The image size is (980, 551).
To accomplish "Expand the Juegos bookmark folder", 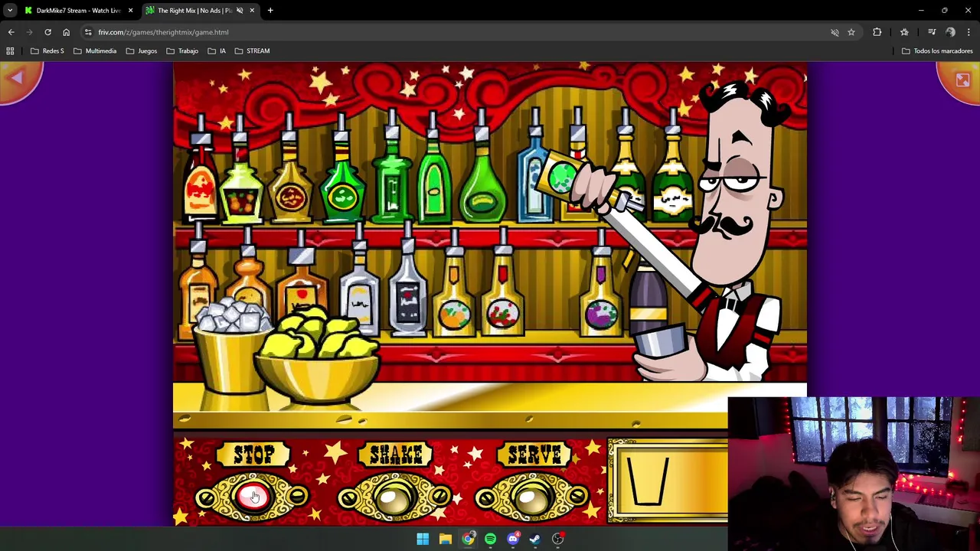I will [142, 51].
